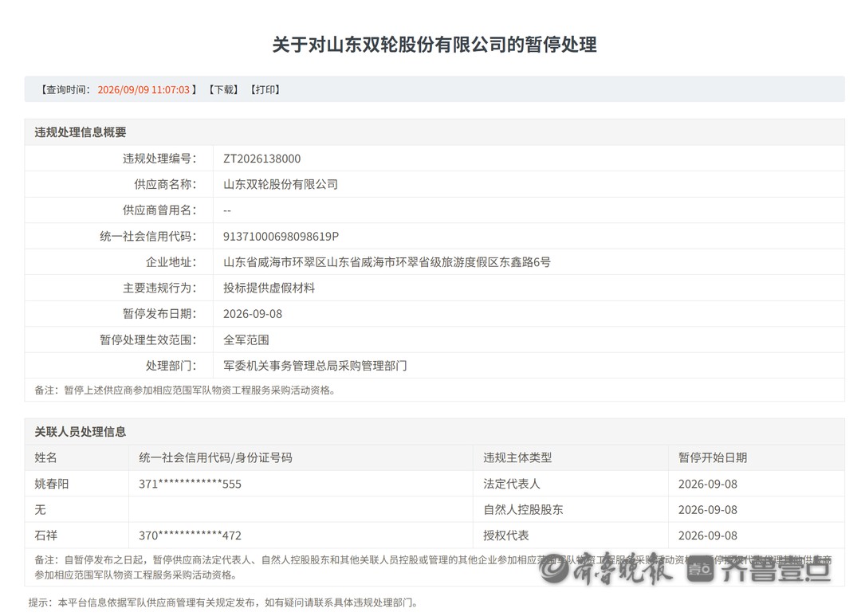The image size is (861, 616).
Task: Click the 违规主体类型 column header
Action: point(517,458)
